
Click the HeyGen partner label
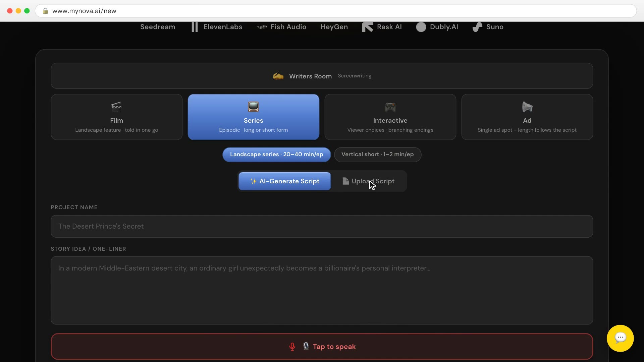(x=334, y=27)
